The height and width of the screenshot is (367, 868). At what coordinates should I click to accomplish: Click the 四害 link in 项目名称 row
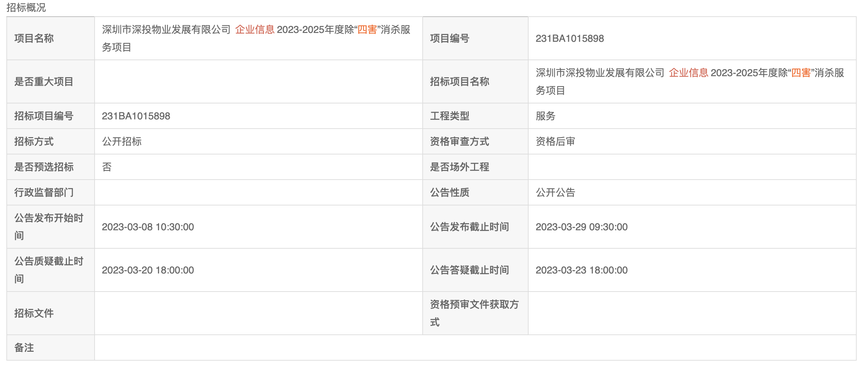(x=367, y=29)
